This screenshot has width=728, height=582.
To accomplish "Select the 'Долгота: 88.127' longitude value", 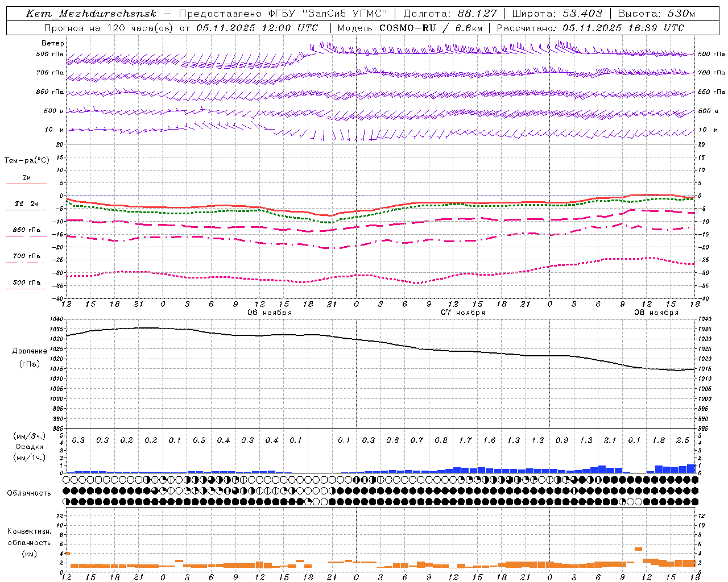I will point(450,14).
